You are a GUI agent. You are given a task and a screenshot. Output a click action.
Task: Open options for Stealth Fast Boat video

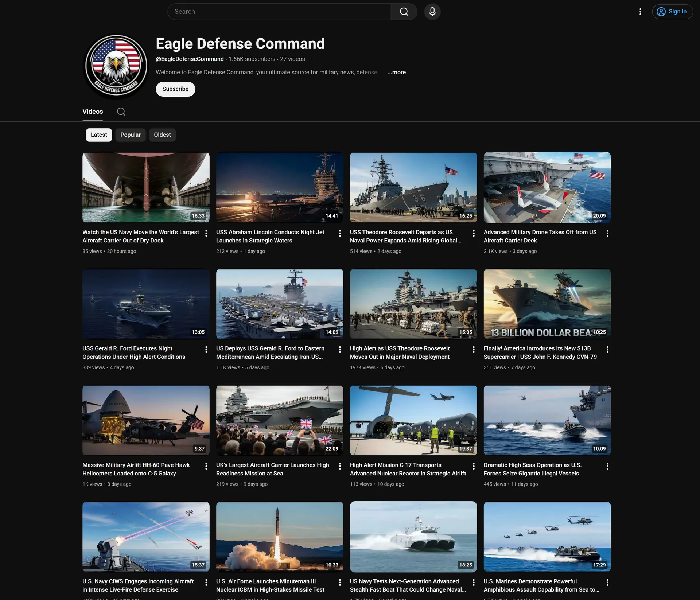click(x=474, y=583)
